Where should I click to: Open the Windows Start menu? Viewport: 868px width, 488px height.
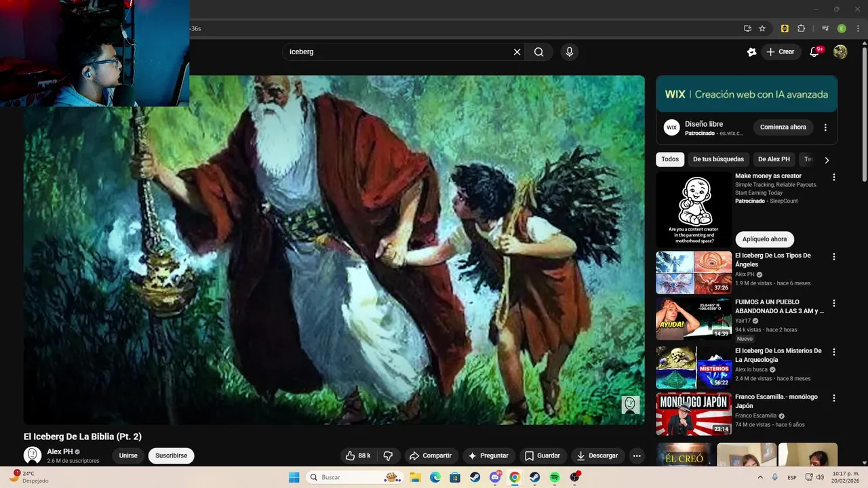pyautogui.click(x=294, y=477)
